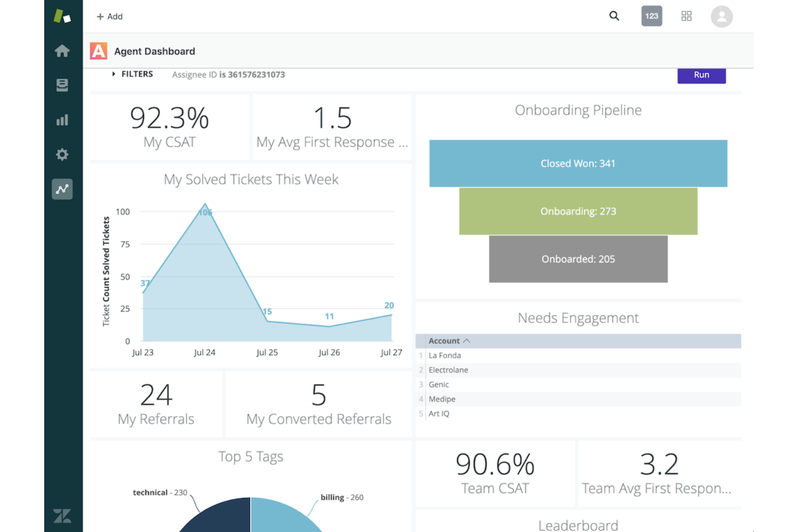The width and height of the screenshot is (798, 532).
Task: Open Settings via the gear sidebar icon
Action: coord(63,154)
